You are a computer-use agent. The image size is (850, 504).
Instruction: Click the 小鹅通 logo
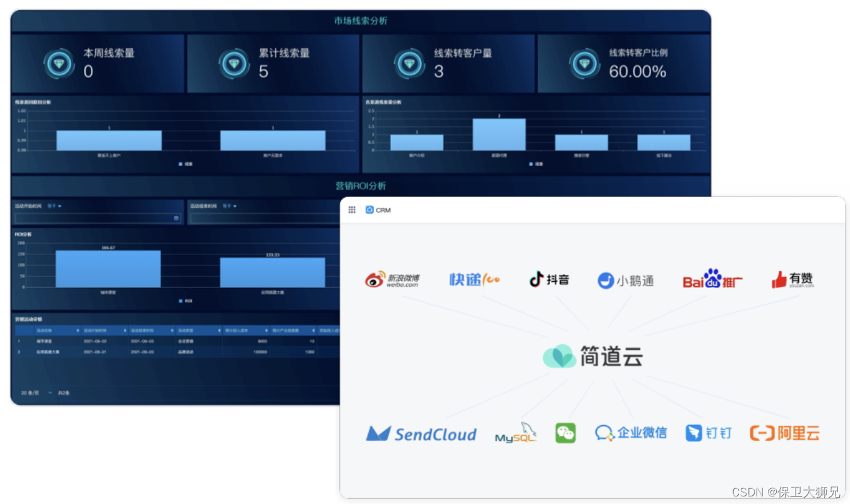(625, 280)
